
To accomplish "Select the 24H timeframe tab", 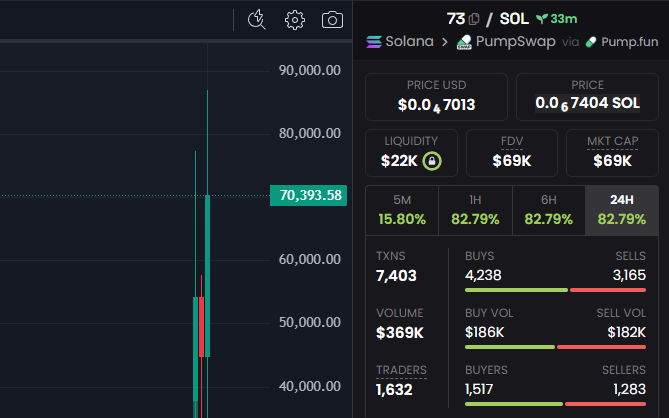I will (x=622, y=210).
